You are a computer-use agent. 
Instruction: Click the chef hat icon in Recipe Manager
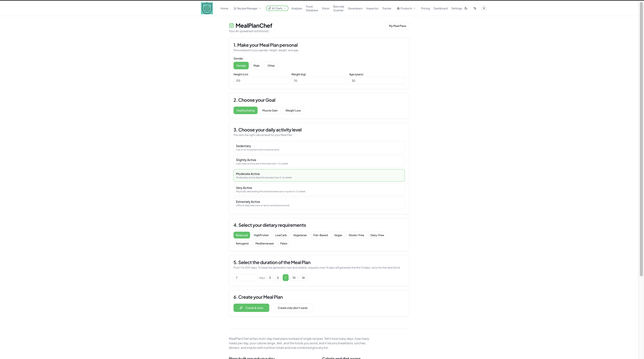[235, 8]
